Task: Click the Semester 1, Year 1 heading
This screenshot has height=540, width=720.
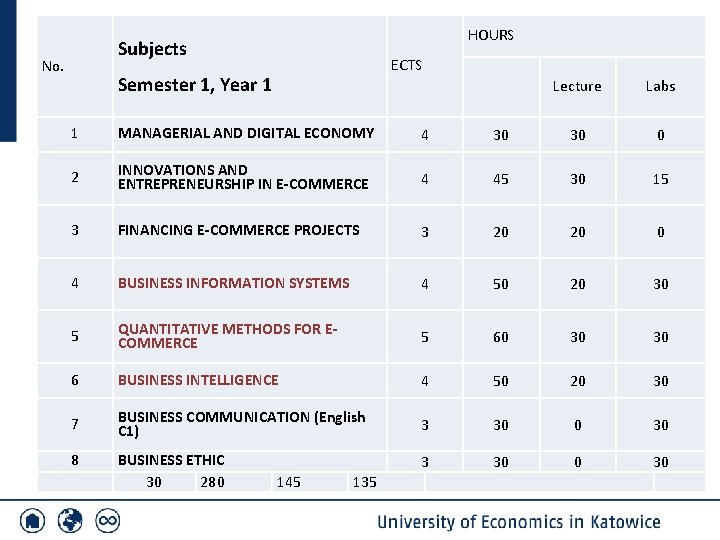Action: 194,85
